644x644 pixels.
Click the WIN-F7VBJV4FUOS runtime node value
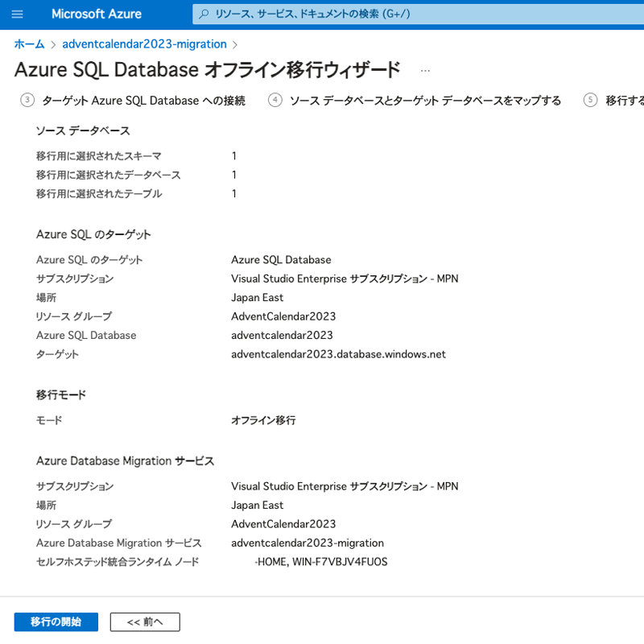tap(340, 562)
